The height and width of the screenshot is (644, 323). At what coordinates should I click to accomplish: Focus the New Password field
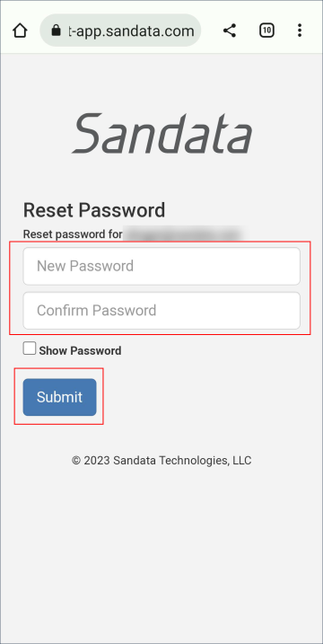coord(161,266)
